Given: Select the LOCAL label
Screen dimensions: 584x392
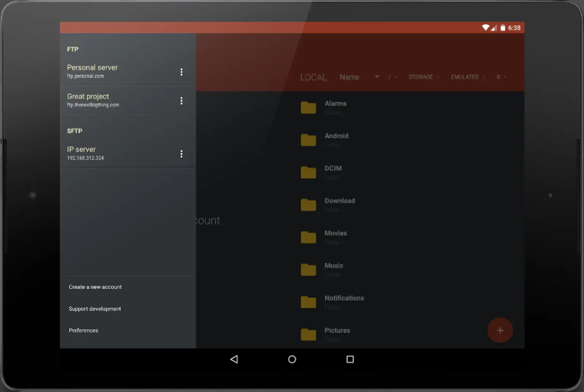Looking at the screenshot, I should coord(313,77).
